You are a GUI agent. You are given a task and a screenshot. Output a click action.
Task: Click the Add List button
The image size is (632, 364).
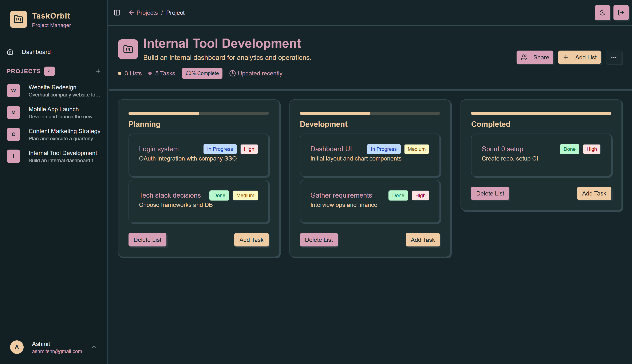[x=579, y=57]
